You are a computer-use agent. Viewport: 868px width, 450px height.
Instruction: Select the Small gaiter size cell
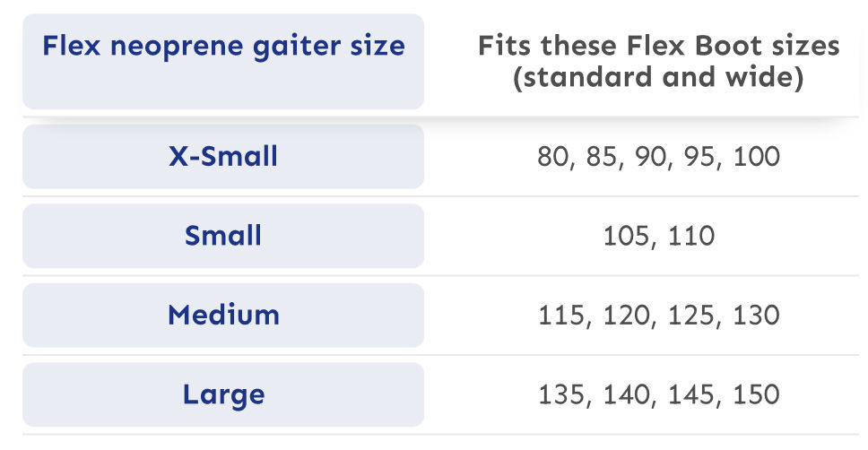(x=223, y=236)
